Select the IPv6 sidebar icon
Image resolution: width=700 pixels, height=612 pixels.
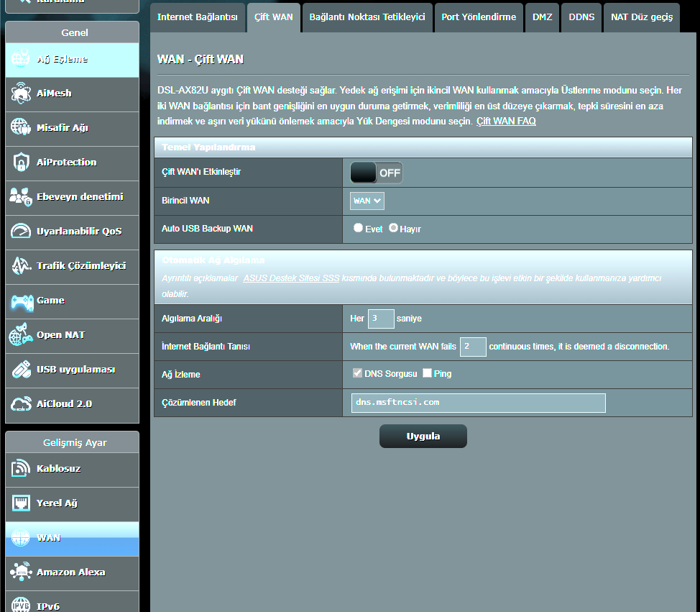coord(21,605)
